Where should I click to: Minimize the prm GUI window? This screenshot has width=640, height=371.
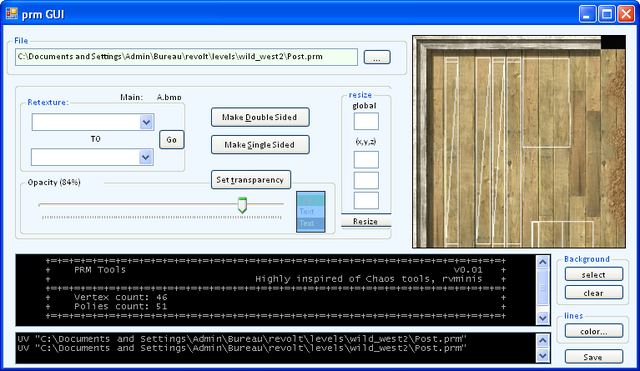click(x=587, y=14)
